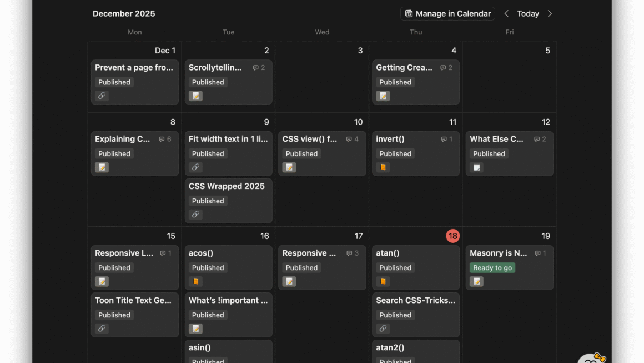Click link icon on Prevent a page card

pos(102,96)
